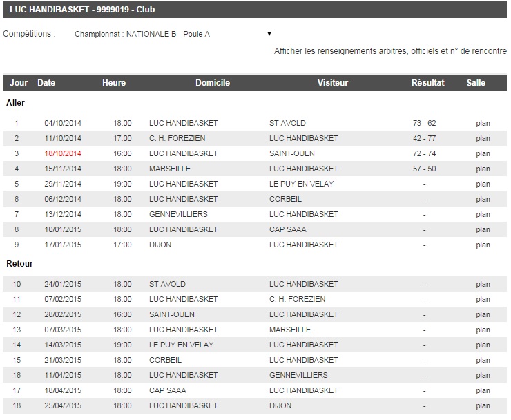Screen dimensions: 511x420
Task: Open the plan link for the DIJON match on 17/01/2015
Action: [483, 245]
